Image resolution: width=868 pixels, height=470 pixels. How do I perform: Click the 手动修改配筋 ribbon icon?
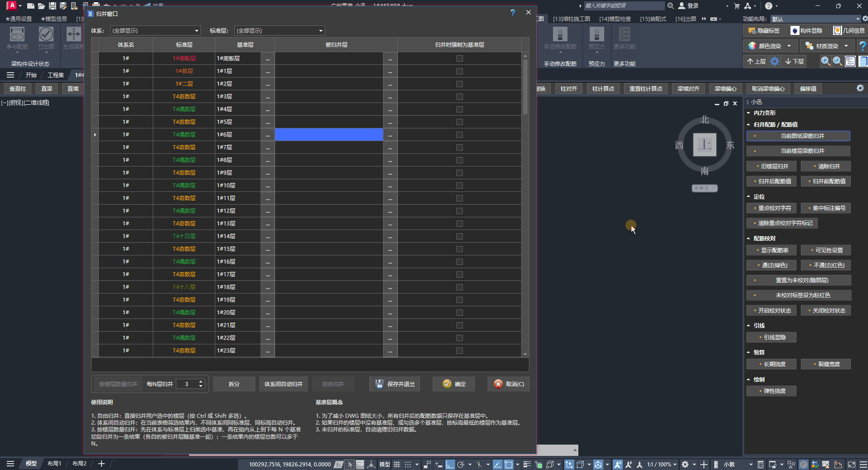coord(560,34)
